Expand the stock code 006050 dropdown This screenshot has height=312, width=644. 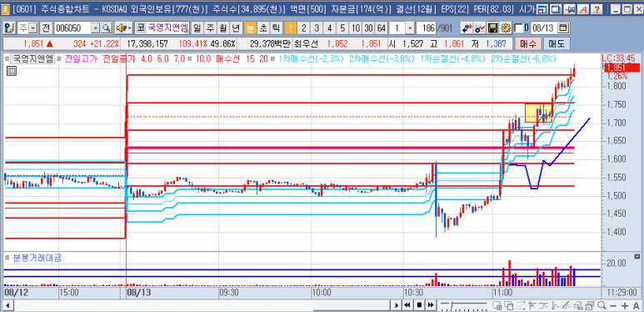click(96, 28)
